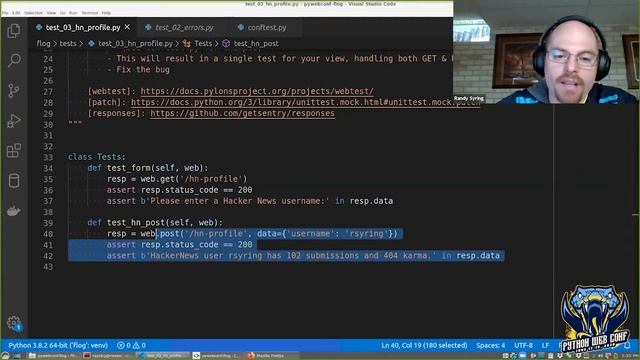This screenshot has width=640, height=360.
Task: Expand the test_hn_post breadcrumb symbol
Action: (256, 43)
